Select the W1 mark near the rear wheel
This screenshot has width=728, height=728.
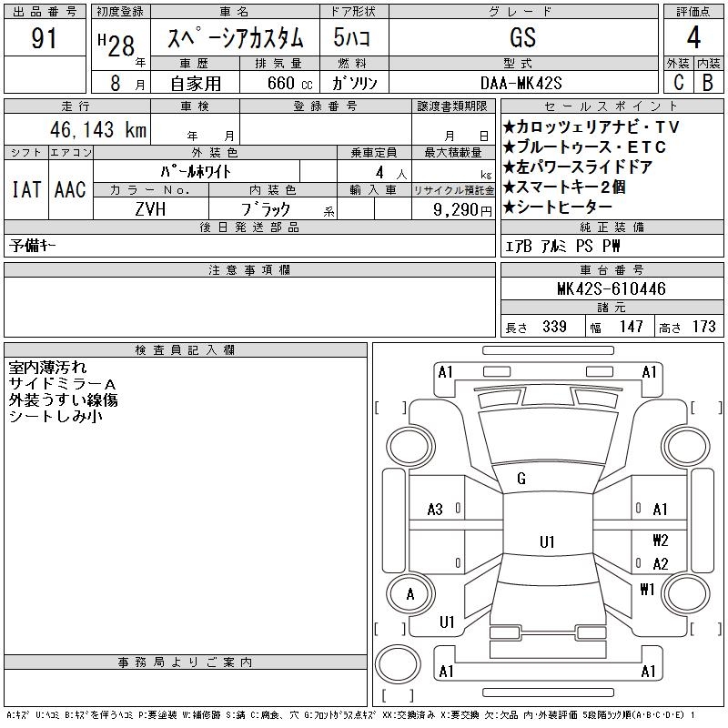point(647,589)
